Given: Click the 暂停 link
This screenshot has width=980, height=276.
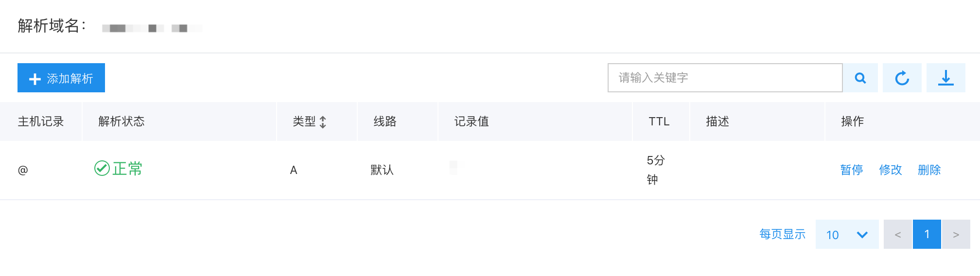Looking at the screenshot, I should (852, 170).
